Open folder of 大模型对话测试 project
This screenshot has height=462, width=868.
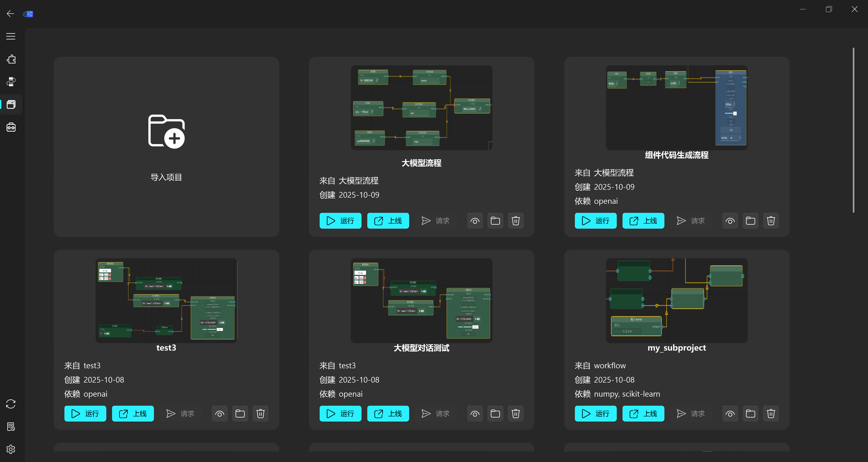pos(495,413)
